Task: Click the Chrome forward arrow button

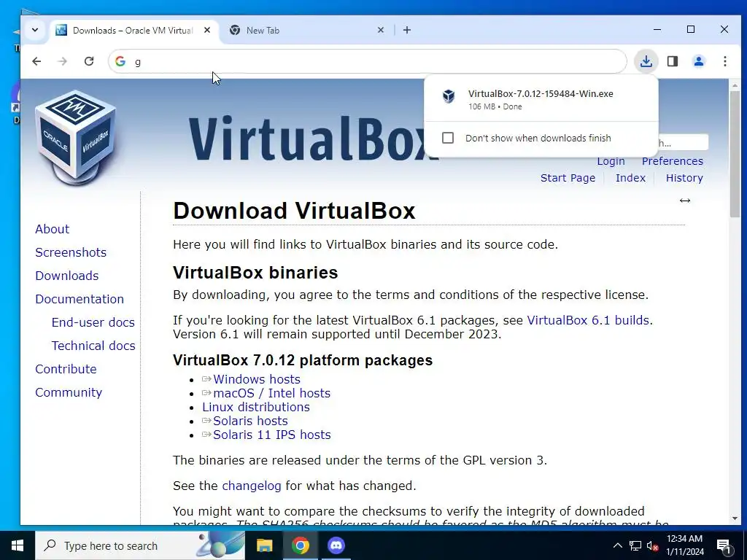Action: click(63, 61)
